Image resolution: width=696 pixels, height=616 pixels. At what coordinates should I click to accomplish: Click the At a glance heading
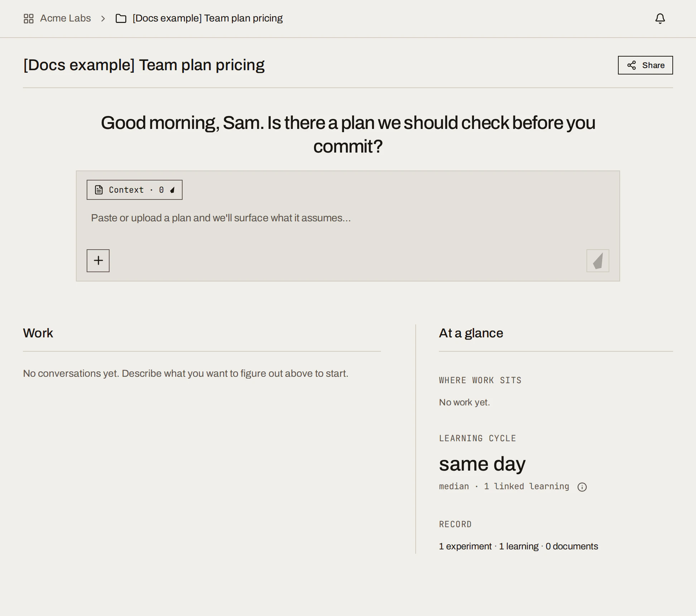coord(471,333)
